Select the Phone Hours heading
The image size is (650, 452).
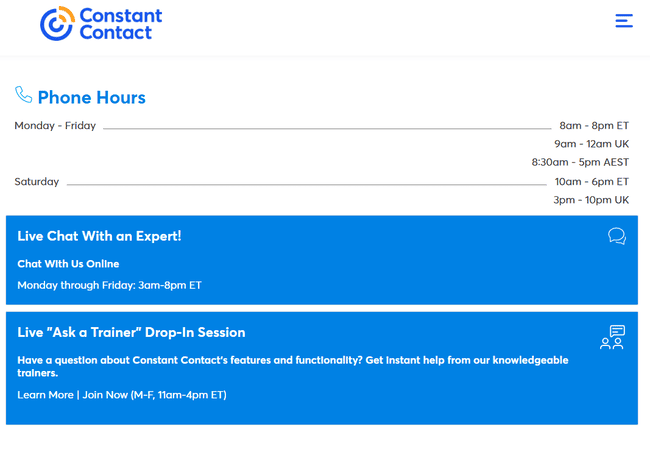coord(91,98)
